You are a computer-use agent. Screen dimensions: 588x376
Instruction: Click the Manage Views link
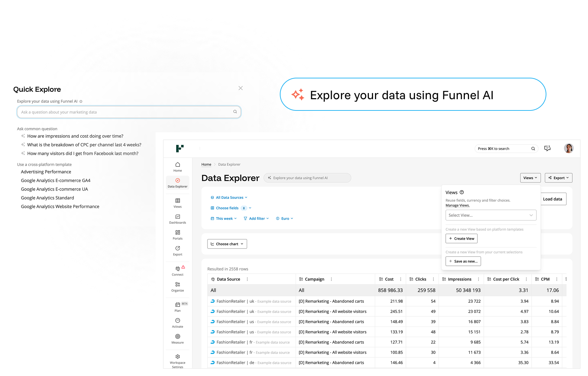458,205
